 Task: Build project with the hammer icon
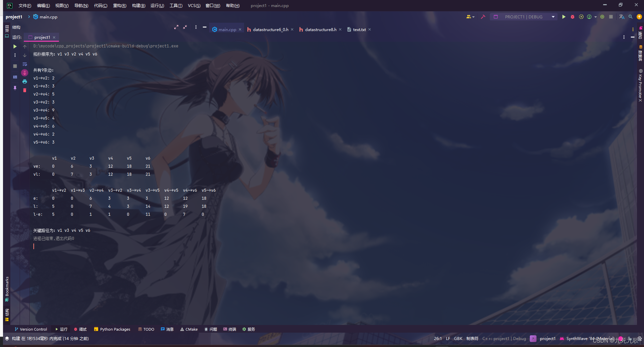pyautogui.click(x=483, y=17)
